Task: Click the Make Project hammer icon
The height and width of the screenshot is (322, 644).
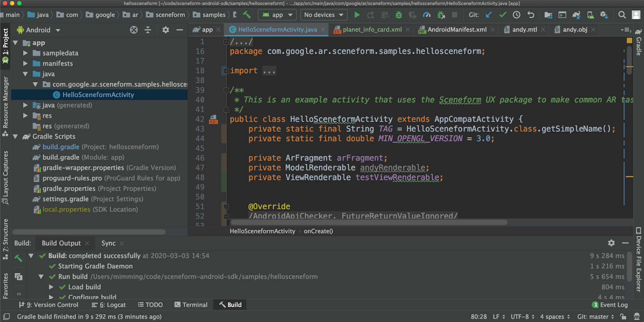Action: 247,15
